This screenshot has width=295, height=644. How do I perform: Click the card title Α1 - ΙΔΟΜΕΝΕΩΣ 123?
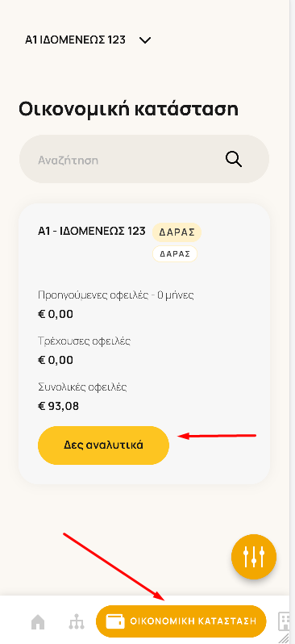click(92, 231)
